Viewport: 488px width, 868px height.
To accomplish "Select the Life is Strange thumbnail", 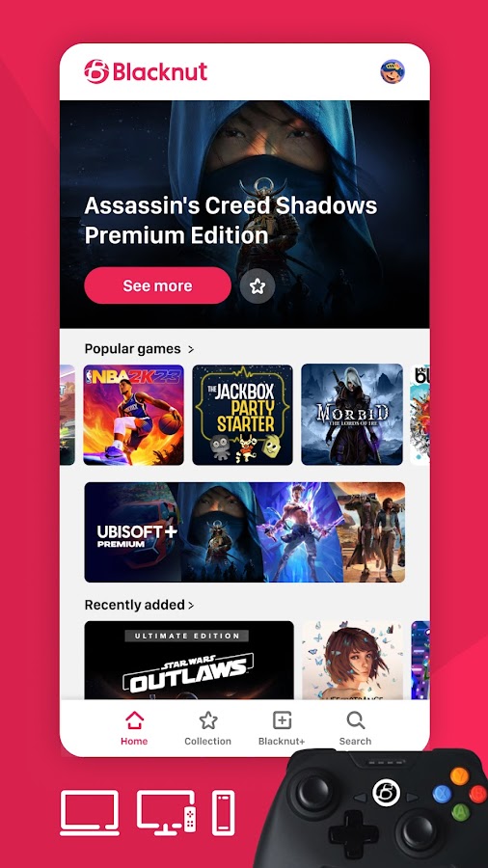I will coord(352,660).
